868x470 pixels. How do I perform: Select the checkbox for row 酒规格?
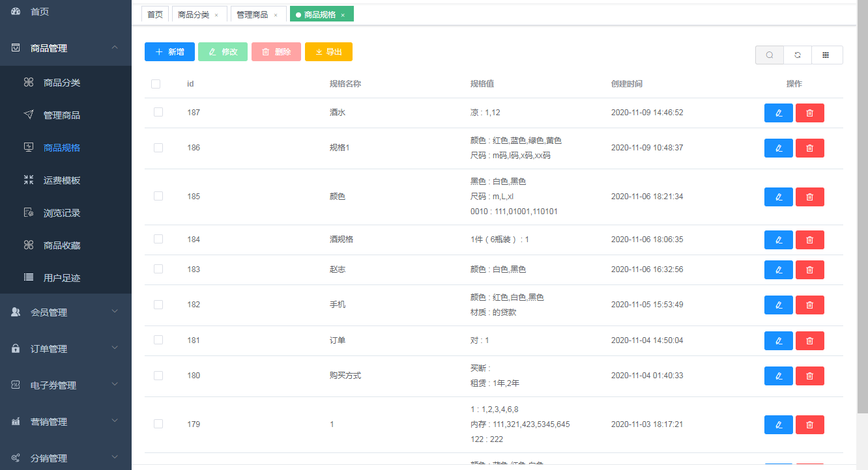pos(158,239)
